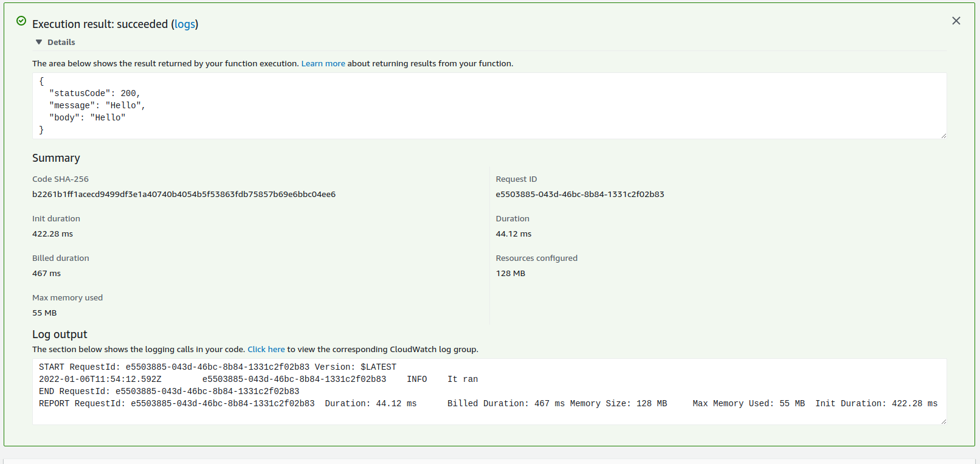Click the Details label text
Screen dimensions: 980x464
tap(61, 43)
